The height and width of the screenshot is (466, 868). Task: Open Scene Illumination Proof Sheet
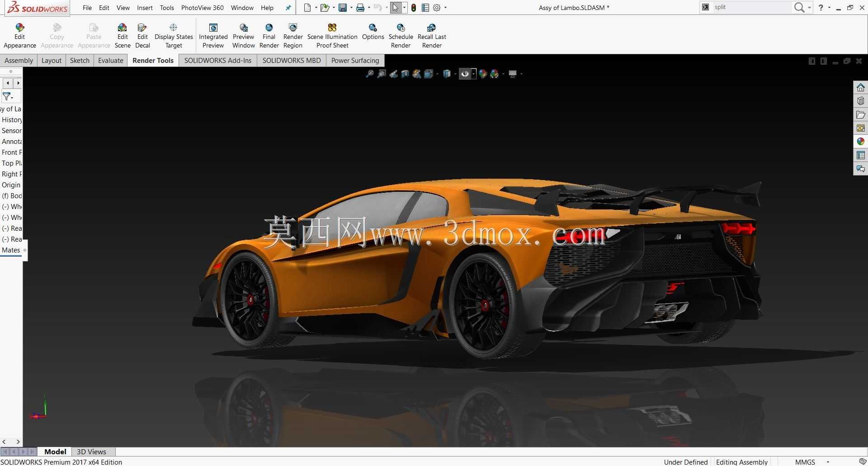point(332,36)
